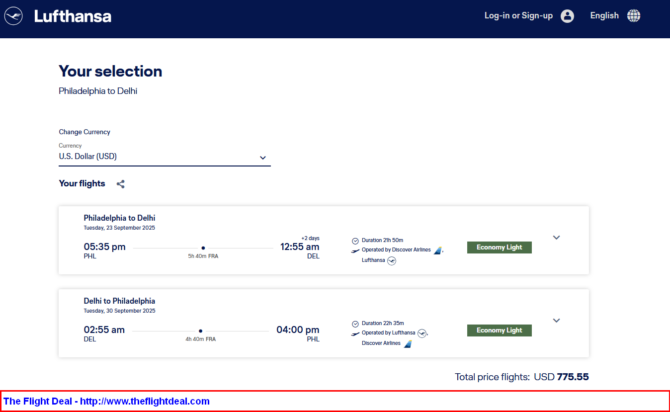Click Philadelphia to Delhi subtitle under heading
Image resolution: width=670 pixels, height=412 pixels.
[98, 91]
